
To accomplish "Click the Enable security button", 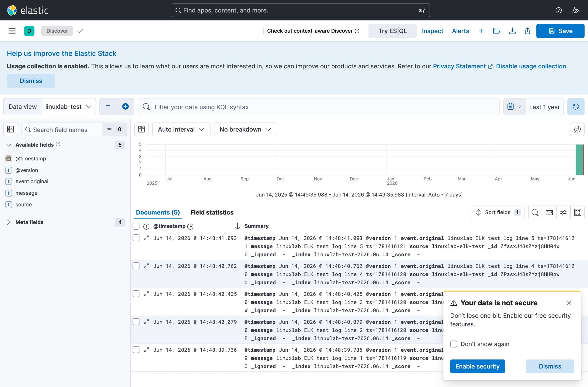I will (x=477, y=366).
